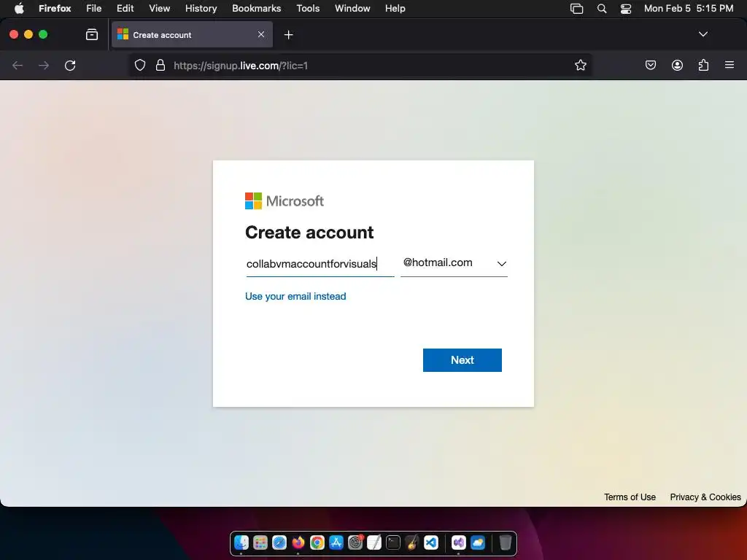Launch Terminal from the Dock
Screen dimensions: 747x560
tap(393, 542)
